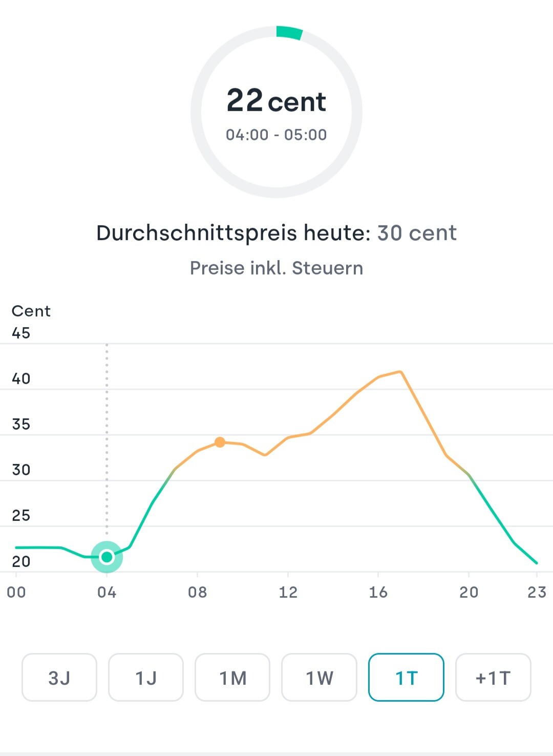The height and width of the screenshot is (756, 553).
Task: Click the 20 hour label on x-axis
Action: click(x=469, y=593)
